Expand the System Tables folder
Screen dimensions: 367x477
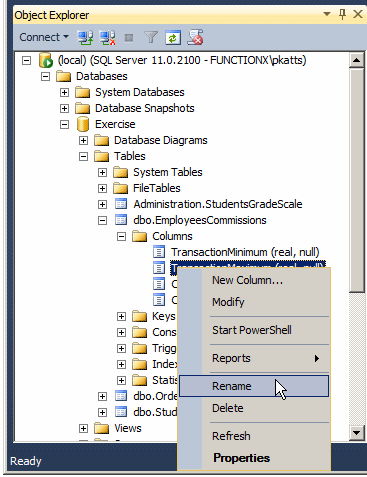102,172
